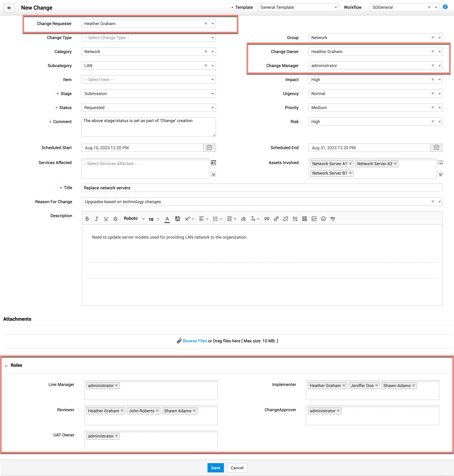The height and width of the screenshot is (476, 454).
Task: Insert emoji in description editor
Action: pyautogui.click(x=323, y=219)
